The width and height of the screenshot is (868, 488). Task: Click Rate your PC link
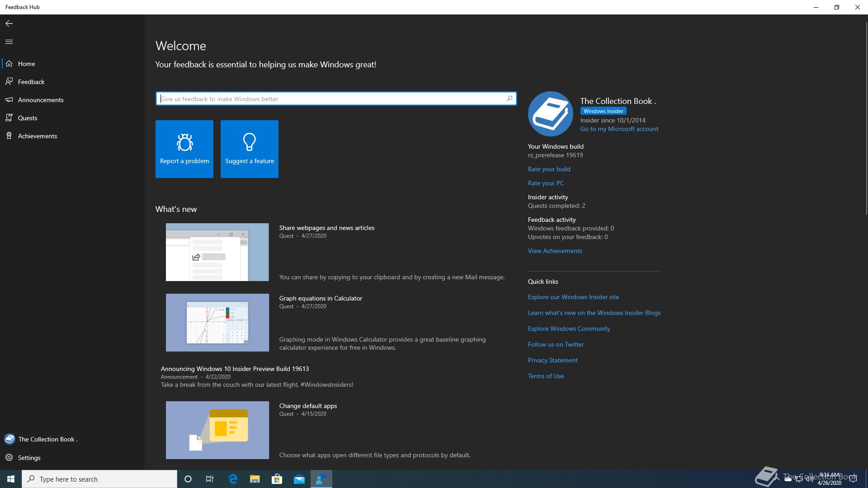tap(546, 183)
